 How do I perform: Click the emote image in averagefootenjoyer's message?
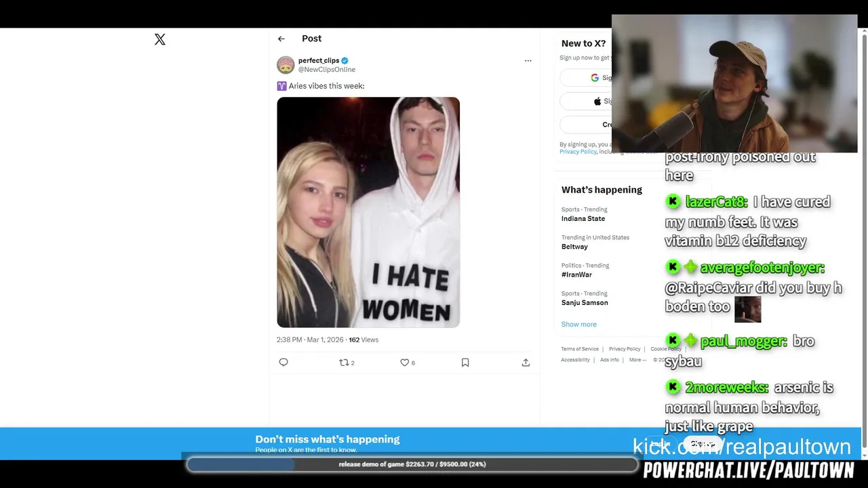[x=748, y=310]
